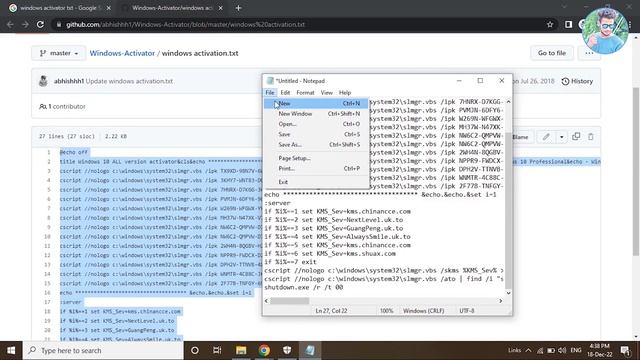Click Notepad vertical scrollbar thumb
This screenshot has height=360, width=640.
tap(508, 210)
